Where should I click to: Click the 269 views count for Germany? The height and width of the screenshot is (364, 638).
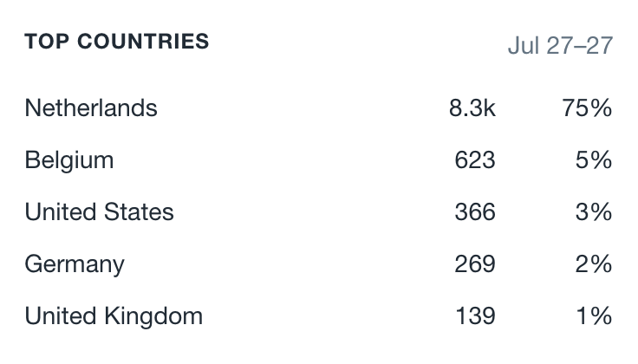tap(475, 264)
